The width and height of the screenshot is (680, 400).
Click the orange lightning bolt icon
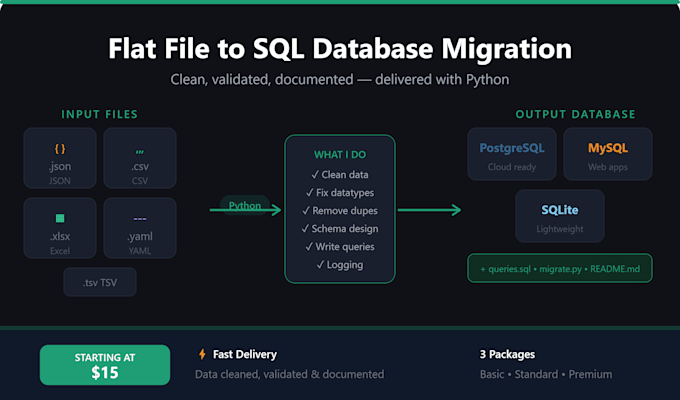click(202, 354)
